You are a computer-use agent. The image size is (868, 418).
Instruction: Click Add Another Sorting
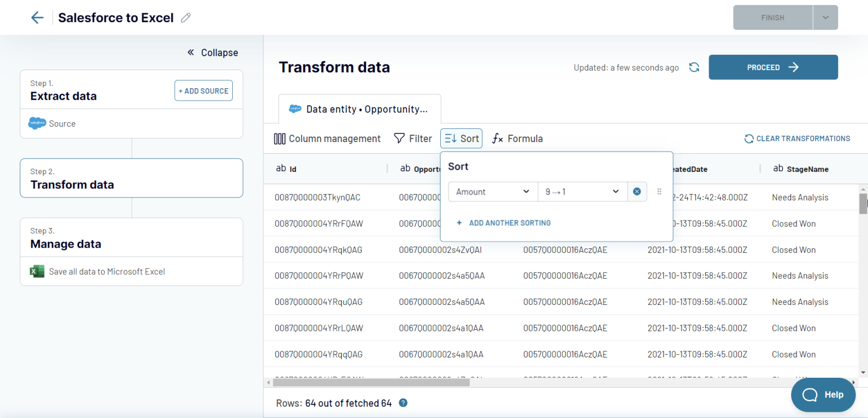click(503, 223)
